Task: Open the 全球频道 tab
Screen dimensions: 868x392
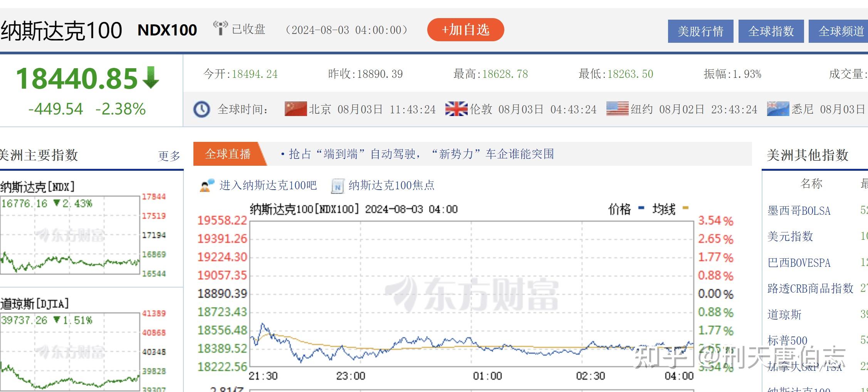Action: 838,31
